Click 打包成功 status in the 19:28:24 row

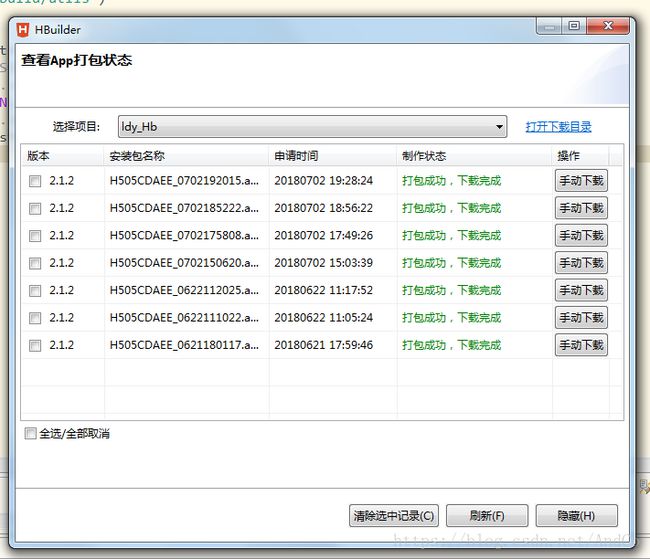(x=424, y=180)
